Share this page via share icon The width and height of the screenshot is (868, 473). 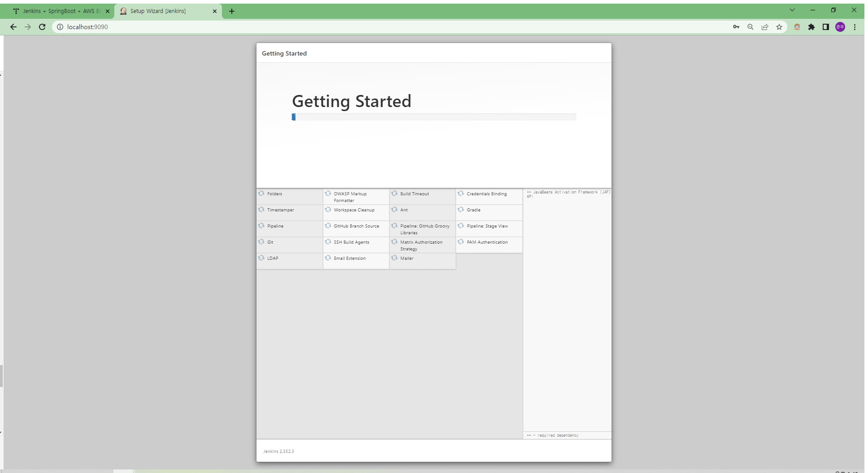point(765,27)
